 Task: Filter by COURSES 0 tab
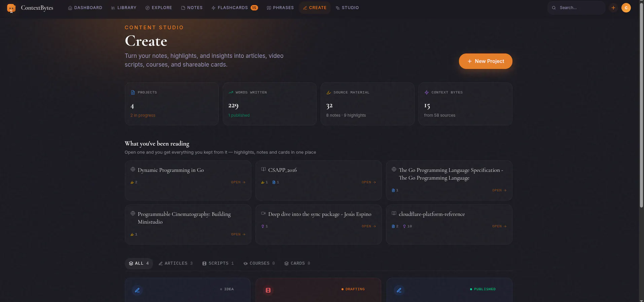tap(259, 263)
